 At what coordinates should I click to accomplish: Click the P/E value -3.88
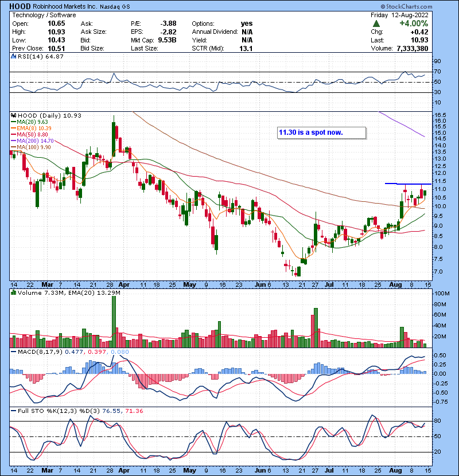pos(168,24)
